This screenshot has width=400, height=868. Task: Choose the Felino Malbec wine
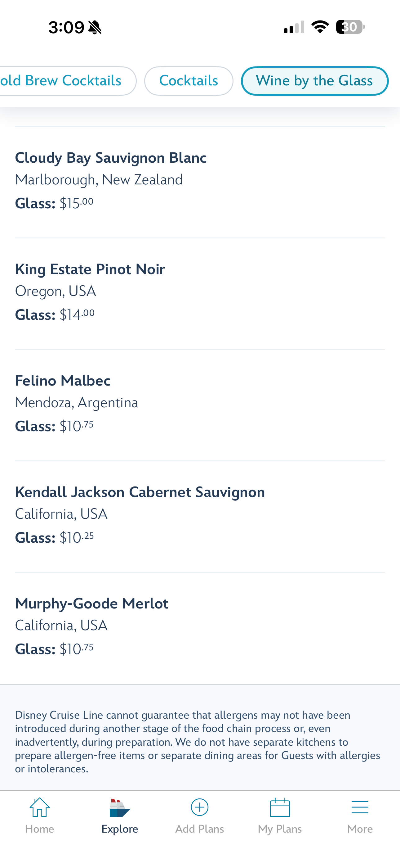pyautogui.click(x=63, y=381)
